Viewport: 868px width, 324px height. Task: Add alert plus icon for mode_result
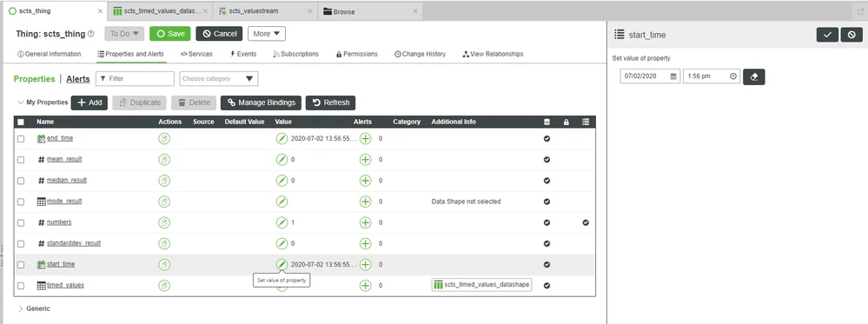[x=365, y=202]
